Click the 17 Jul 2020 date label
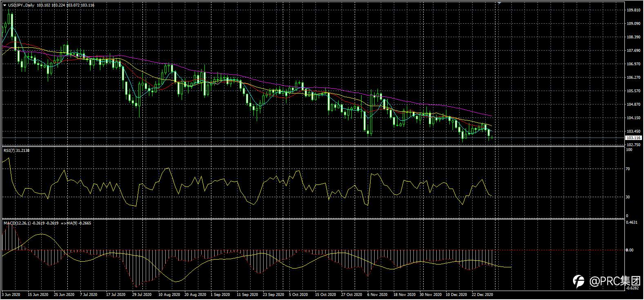This screenshot has height=300, width=644. click(x=115, y=294)
